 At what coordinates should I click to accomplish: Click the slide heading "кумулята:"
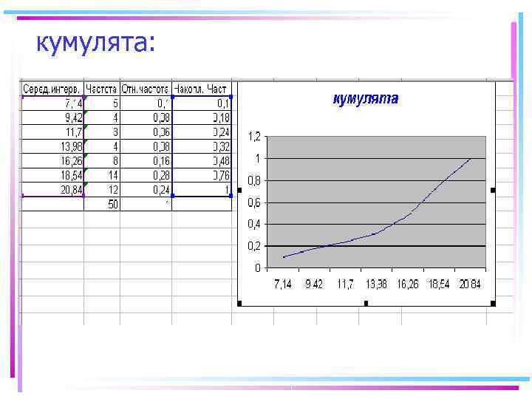pos(95,43)
